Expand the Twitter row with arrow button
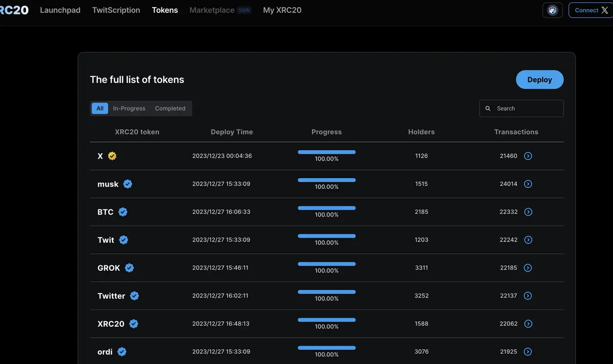Screen dimensions: 613x364 tap(528, 296)
